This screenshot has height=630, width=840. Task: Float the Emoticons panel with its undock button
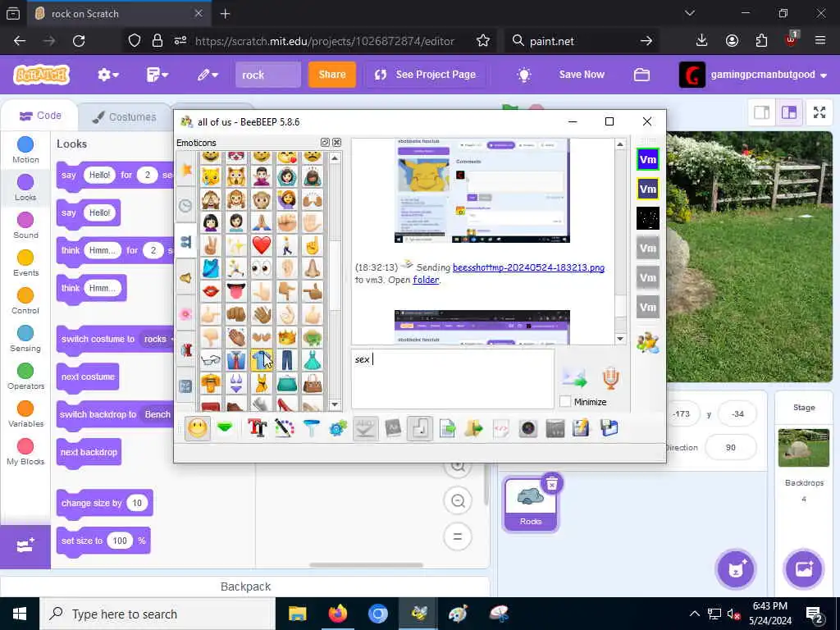(x=325, y=143)
